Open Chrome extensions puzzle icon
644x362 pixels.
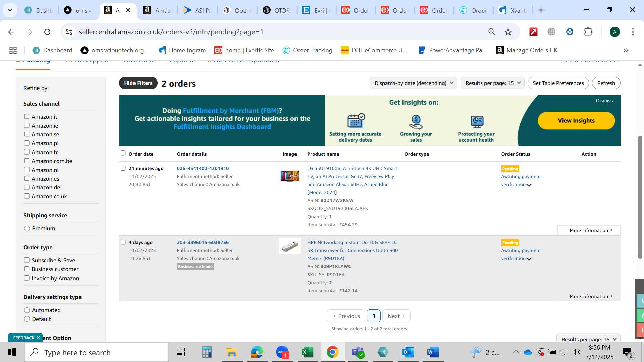[588, 32]
